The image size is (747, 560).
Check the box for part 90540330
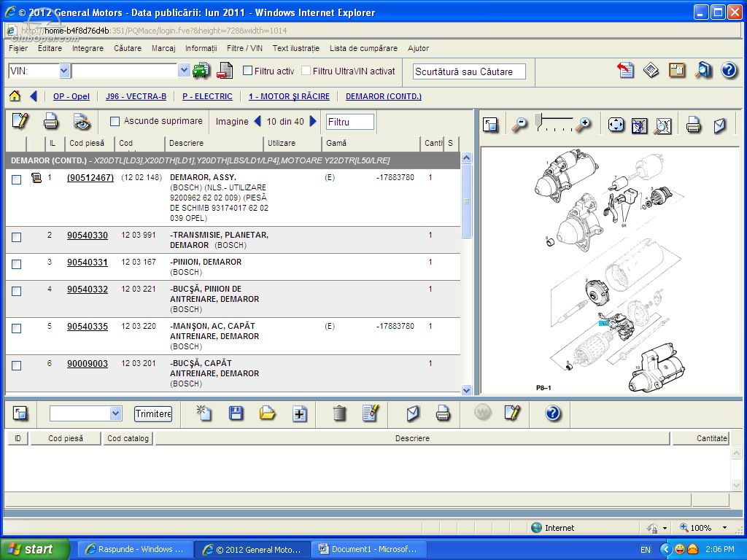pos(16,237)
